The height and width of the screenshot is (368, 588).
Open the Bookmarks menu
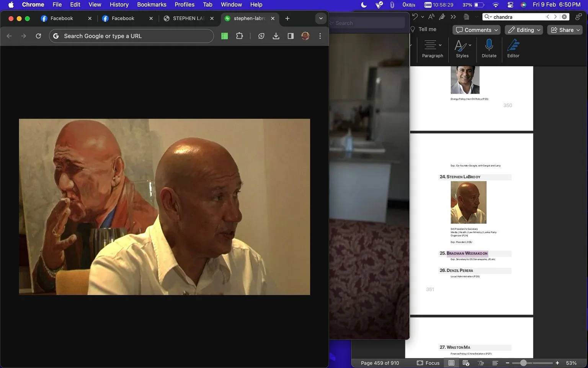152,5
